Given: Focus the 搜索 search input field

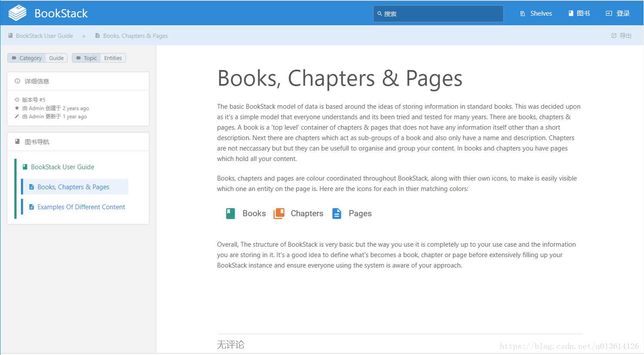Looking at the screenshot, I should tap(438, 14).
